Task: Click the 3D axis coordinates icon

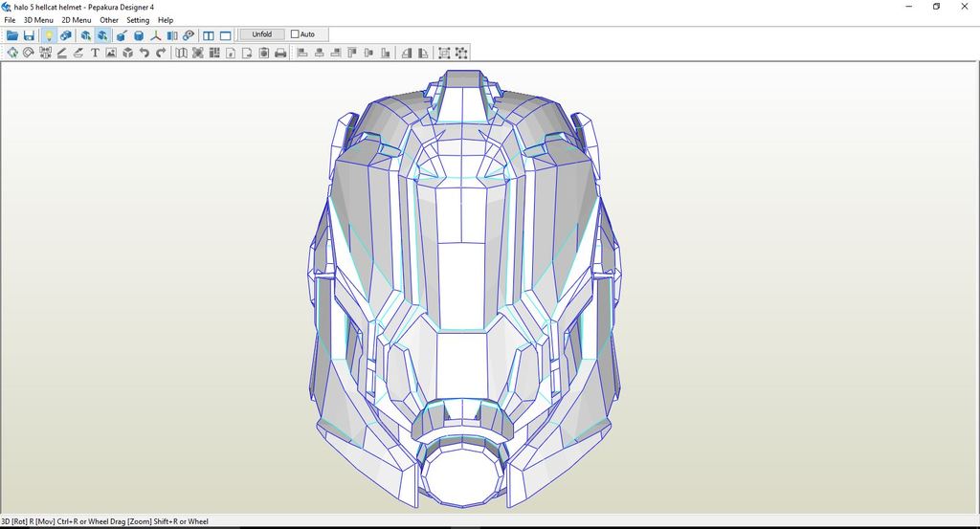Action: tap(155, 35)
